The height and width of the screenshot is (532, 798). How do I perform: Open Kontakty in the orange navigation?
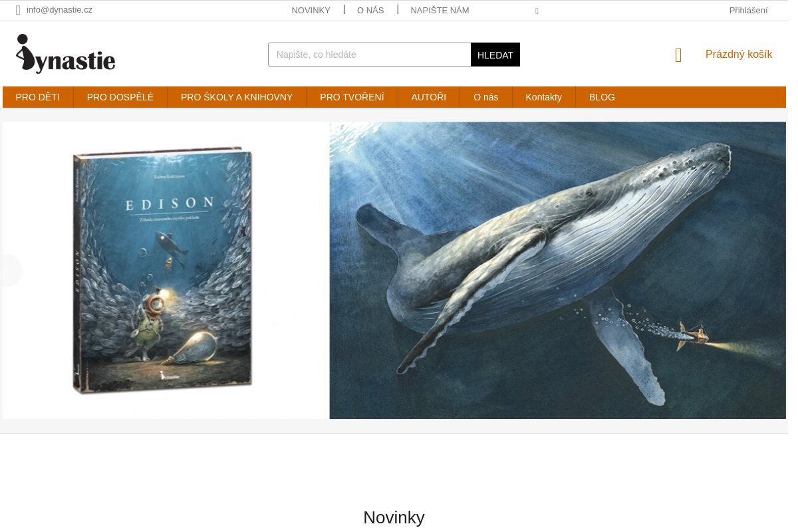point(544,97)
